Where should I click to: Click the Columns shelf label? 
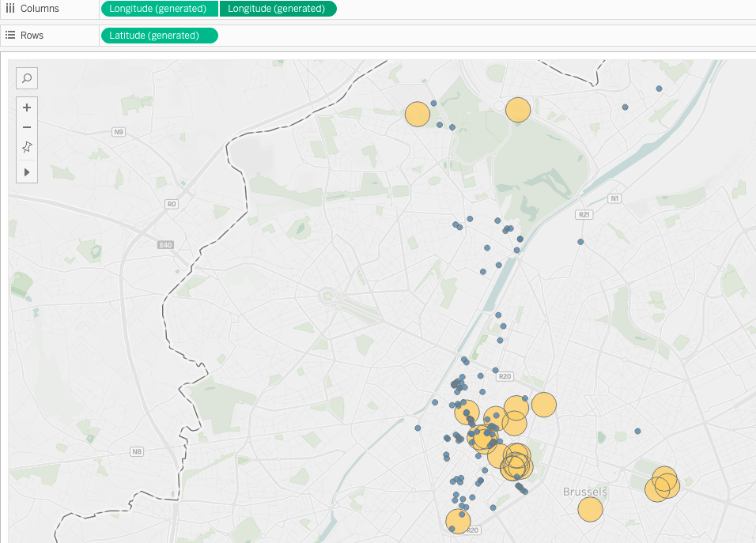pos(40,9)
